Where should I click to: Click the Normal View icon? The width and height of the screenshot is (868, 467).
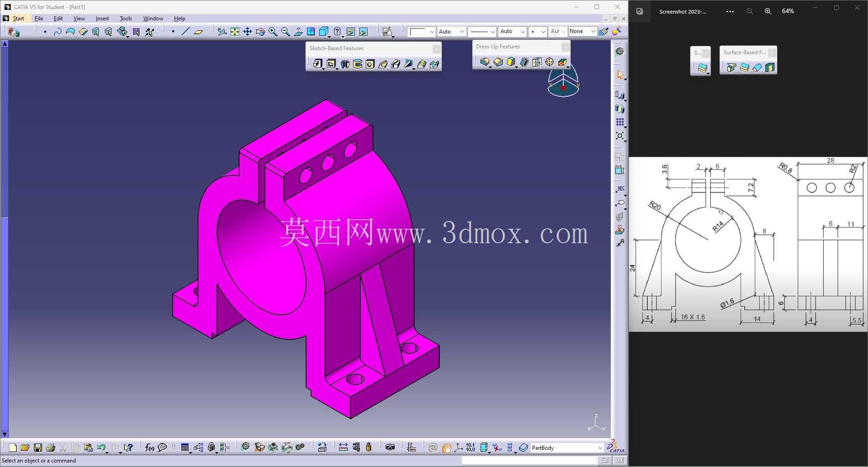(298, 31)
